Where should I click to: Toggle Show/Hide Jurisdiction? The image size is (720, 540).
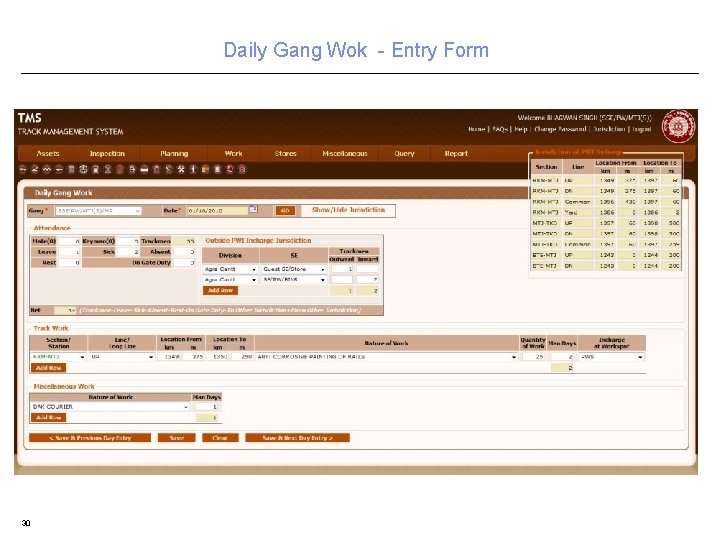tap(348, 210)
